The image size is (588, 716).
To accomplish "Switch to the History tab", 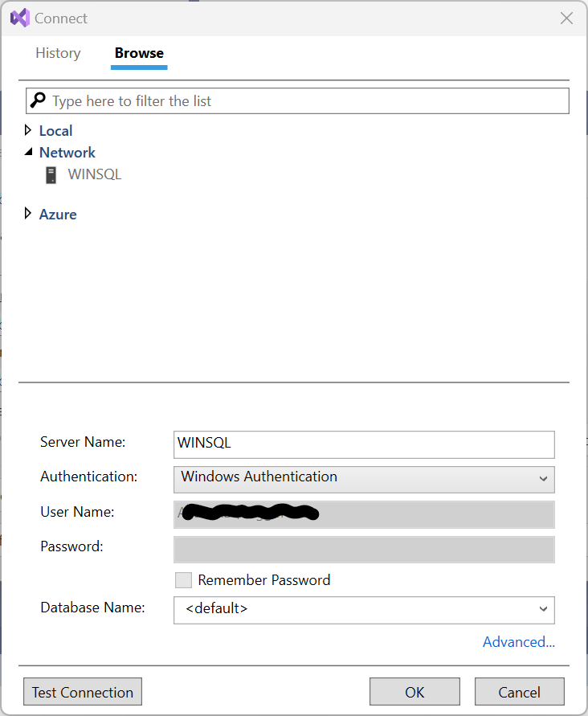I will point(58,53).
